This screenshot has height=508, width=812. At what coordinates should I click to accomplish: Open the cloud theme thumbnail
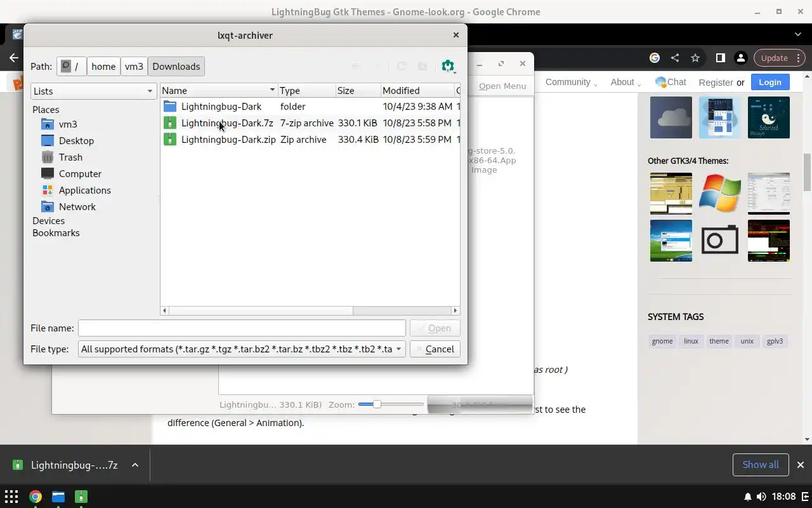(x=671, y=117)
